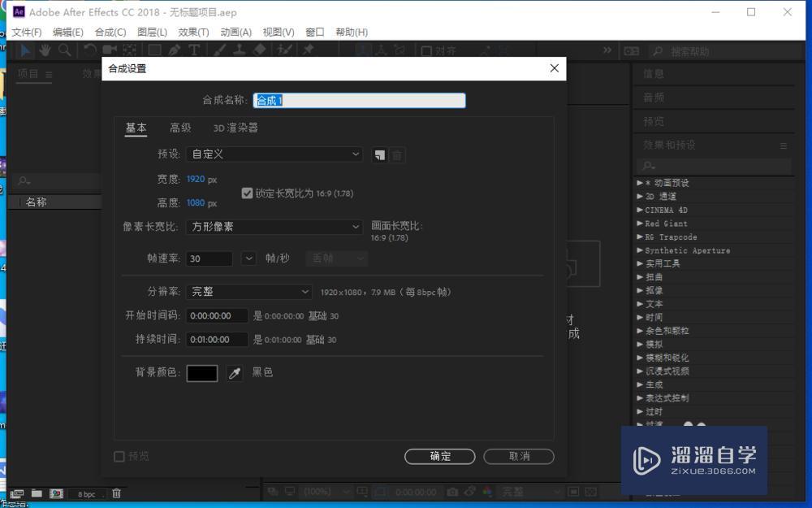The image size is (812, 508).
Task: Click the 确定 button
Action: click(x=439, y=456)
